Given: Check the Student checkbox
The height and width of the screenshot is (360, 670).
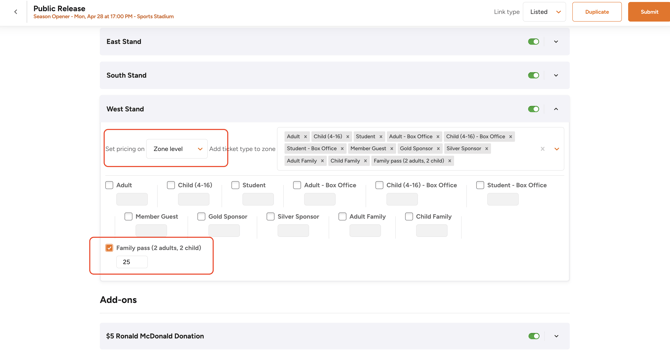Looking at the screenshot, I should coord(235,185).
